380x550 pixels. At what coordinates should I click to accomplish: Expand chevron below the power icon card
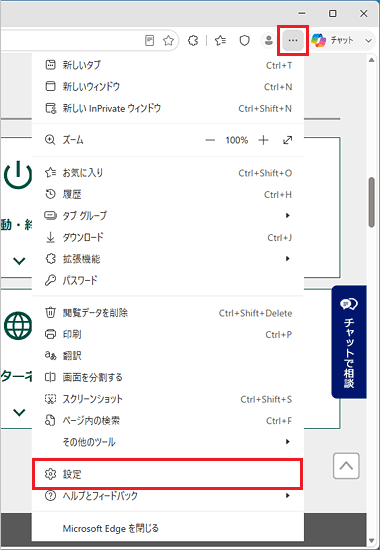19,261
